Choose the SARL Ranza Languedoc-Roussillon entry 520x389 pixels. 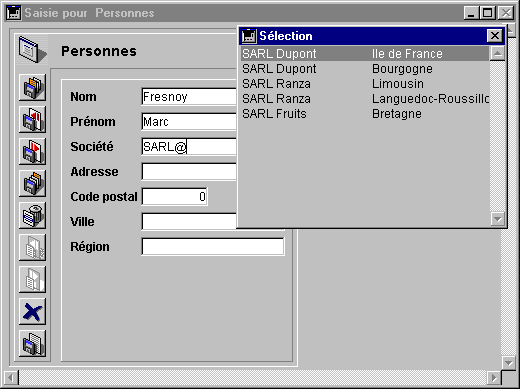(365, 99)
